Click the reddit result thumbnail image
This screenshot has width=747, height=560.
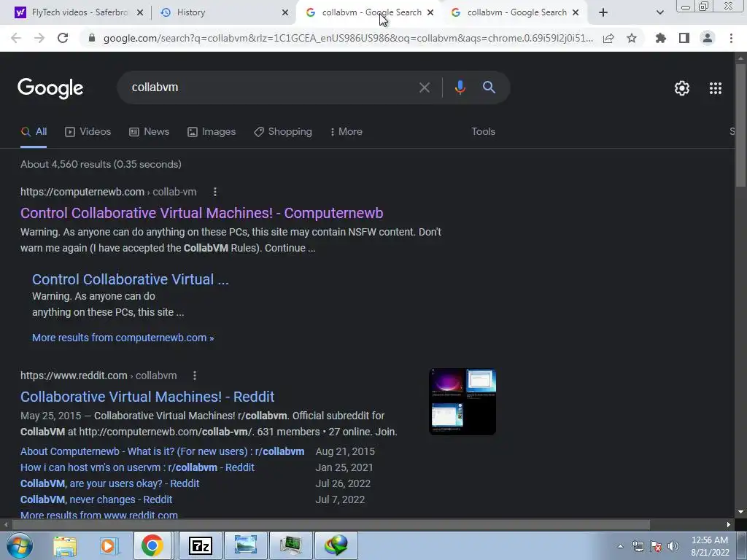point(462,402)
